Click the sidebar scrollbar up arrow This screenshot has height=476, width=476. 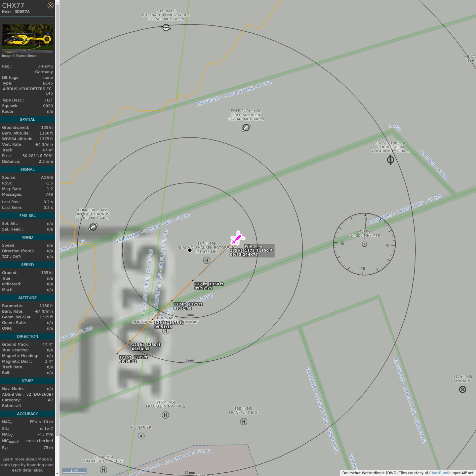[57, 2]
